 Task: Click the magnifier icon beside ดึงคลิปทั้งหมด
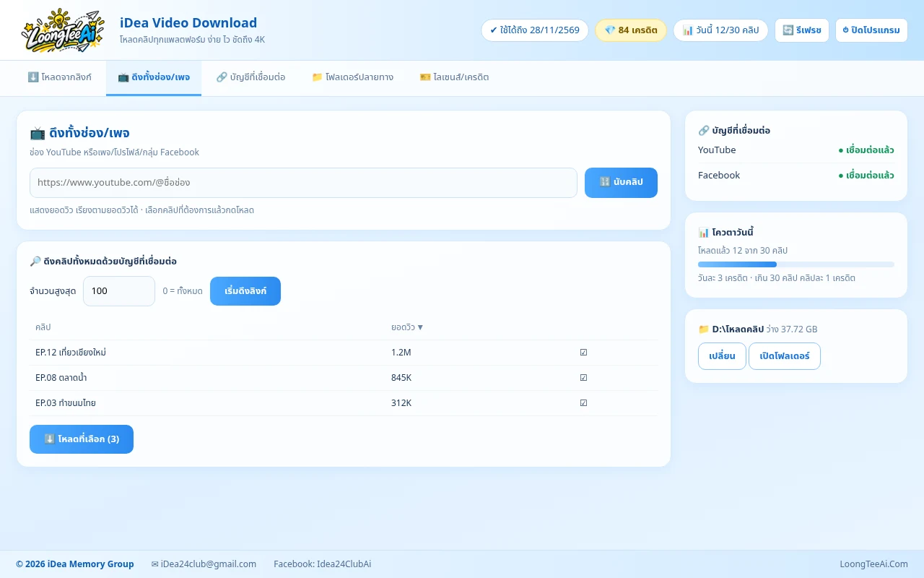click(x=35, y=261)
